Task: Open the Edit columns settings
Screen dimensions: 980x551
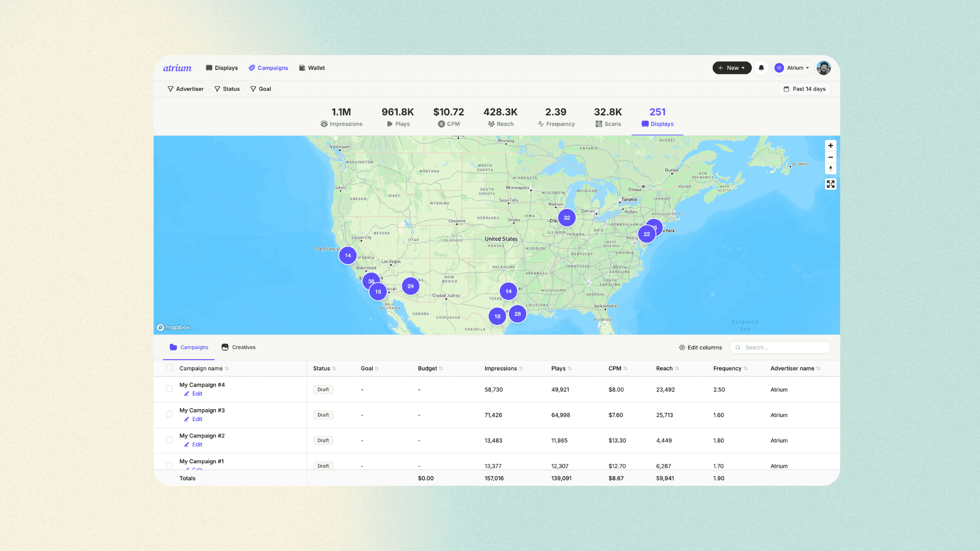Action: click(x=700, y=347)
